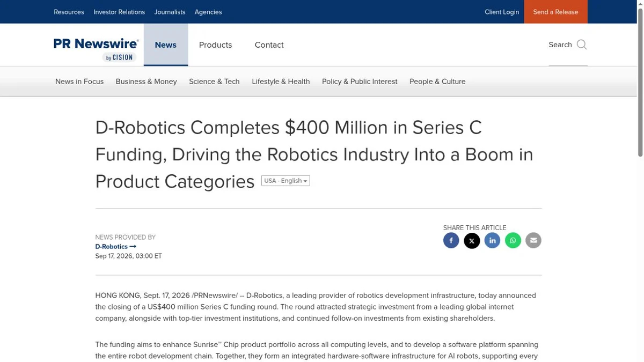Image resolution: width=644 pixels, height=362 pixels.
Task: Share the article by email
Action: click(x=533, y=241)
